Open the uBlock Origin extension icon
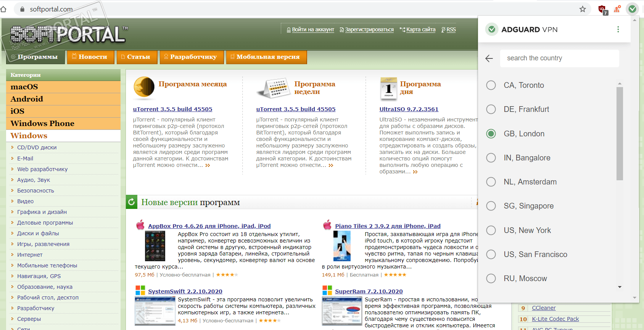 tap(602, 10)
